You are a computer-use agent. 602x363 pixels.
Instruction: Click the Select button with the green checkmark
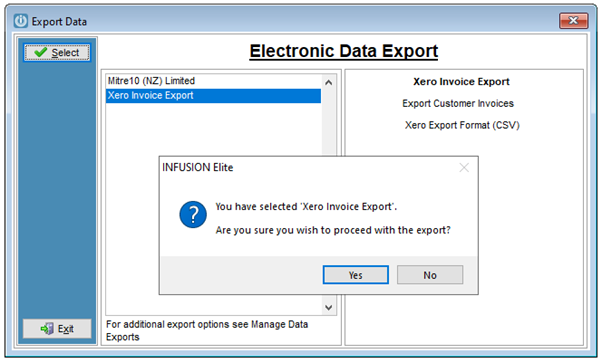(57, 52)
